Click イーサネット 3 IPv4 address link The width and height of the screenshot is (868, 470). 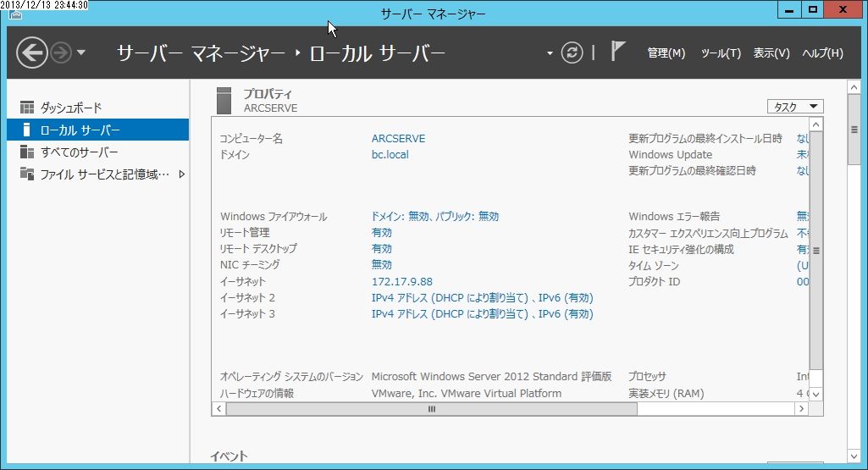482,314
